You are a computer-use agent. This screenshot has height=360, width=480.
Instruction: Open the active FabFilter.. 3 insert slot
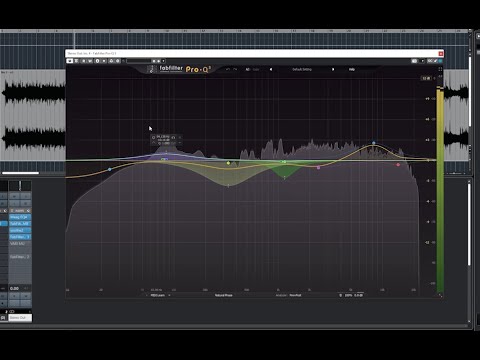tap(20, 237)
